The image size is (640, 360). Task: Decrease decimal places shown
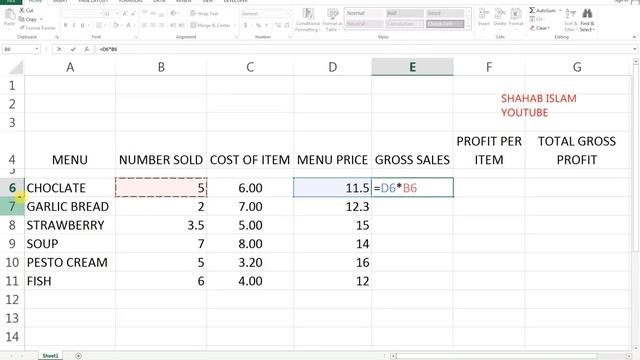tap(287, 25)
